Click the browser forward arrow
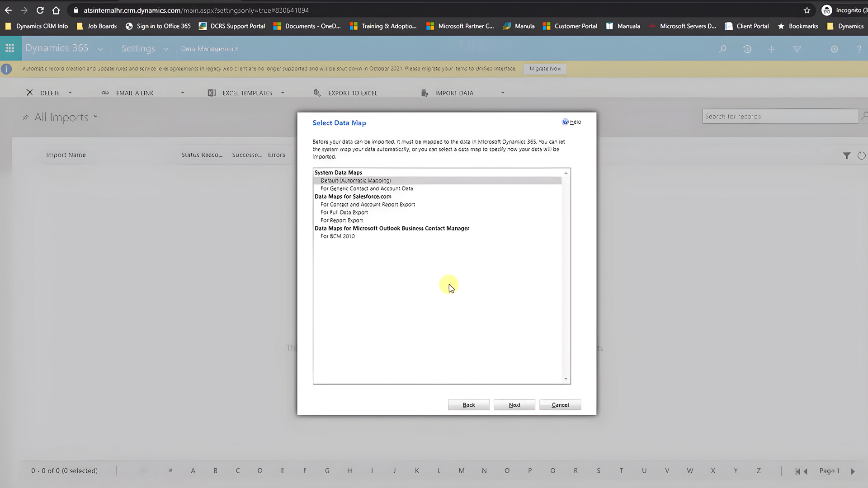Viewport: 868px width, 488px height. tap(24, 10)
